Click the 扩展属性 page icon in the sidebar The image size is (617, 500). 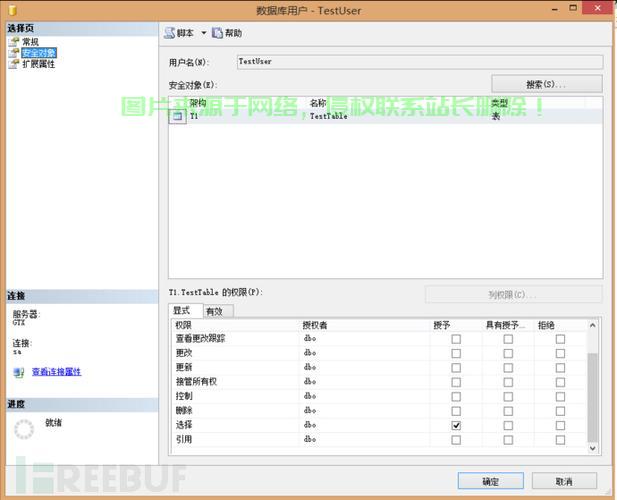(x=14, y=64)
